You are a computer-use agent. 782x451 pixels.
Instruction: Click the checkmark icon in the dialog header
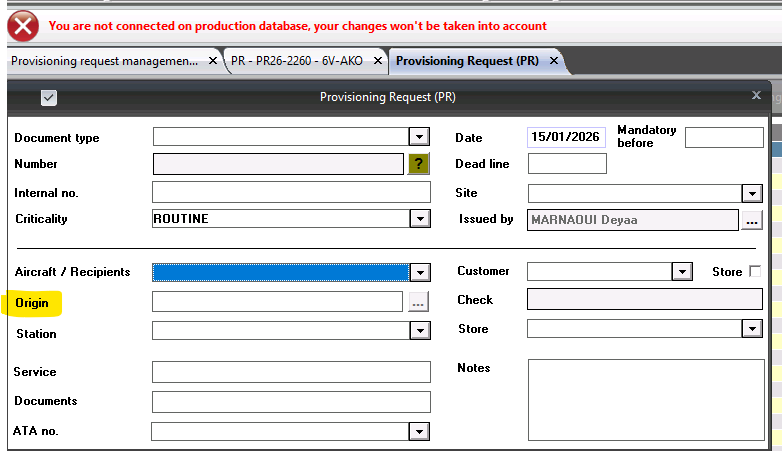tap(49, 97)
